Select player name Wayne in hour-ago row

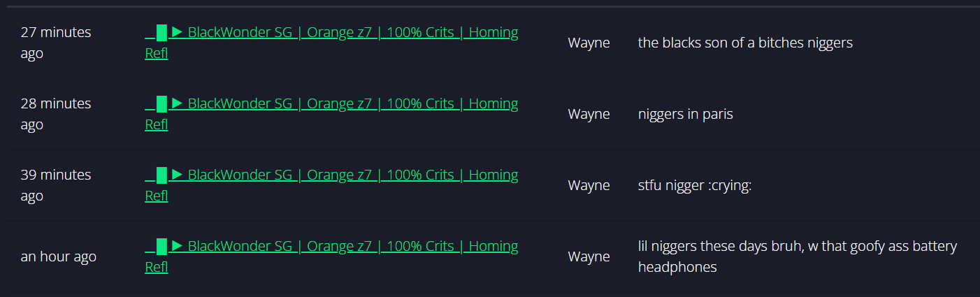(589, 256)
